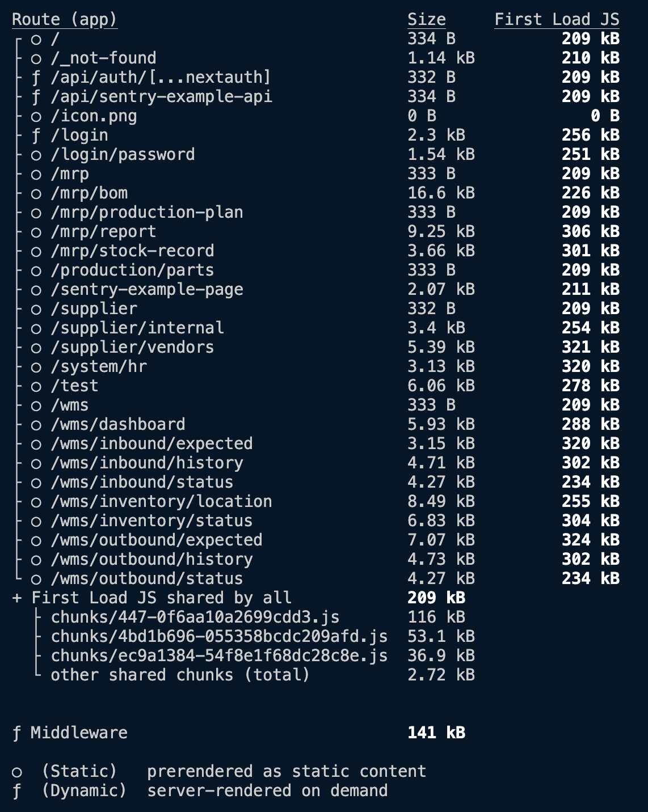Select the Route (app) column header
The image size is (648, 812).
[x=65, y=20]
